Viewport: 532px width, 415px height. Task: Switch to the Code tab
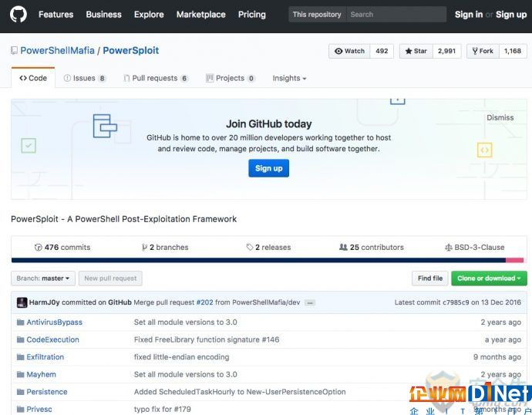point(33,78)
